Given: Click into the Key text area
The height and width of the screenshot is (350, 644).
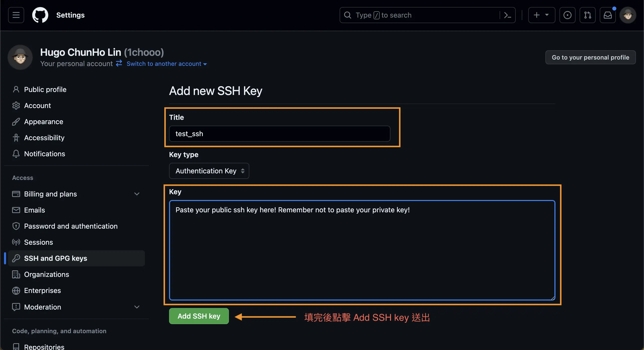Looking at the screenshot, I should [x=362, y=250].
